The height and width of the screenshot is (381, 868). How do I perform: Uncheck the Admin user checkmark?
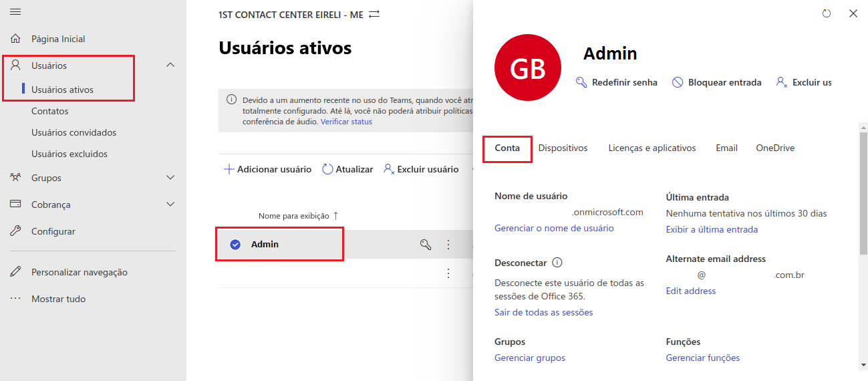(x=235, y=245)
